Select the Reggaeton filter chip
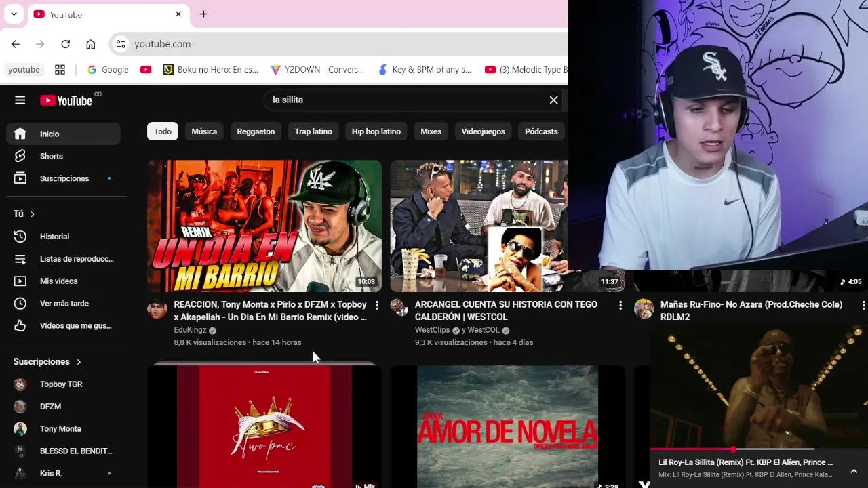868x488 pixels. click(256, 131)
